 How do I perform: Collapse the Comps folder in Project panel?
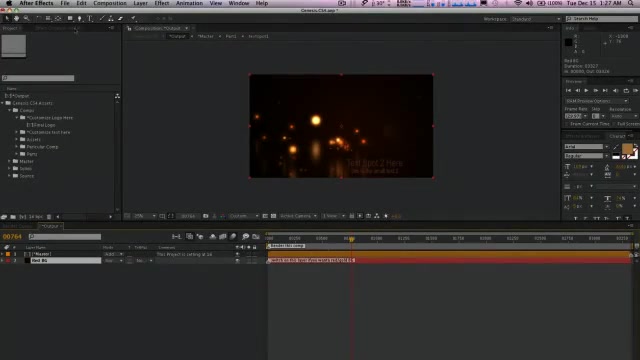9,110
